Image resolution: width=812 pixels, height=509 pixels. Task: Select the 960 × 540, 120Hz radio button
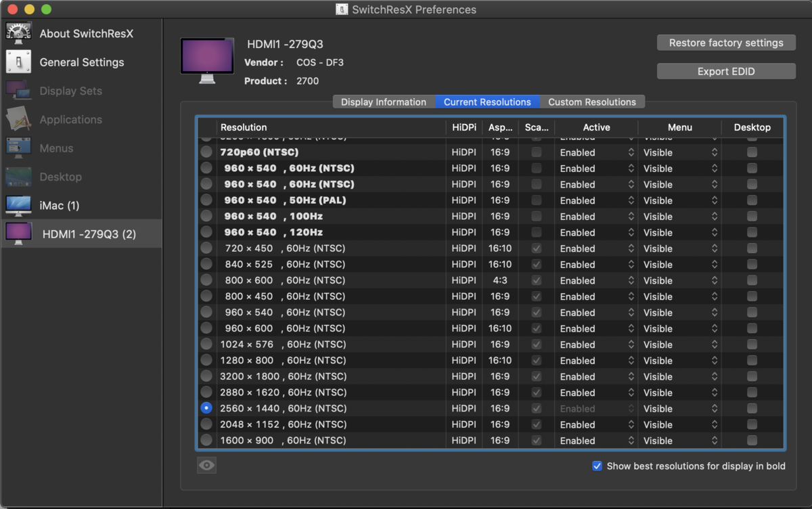pyautogui.click(x=206, y=232)
